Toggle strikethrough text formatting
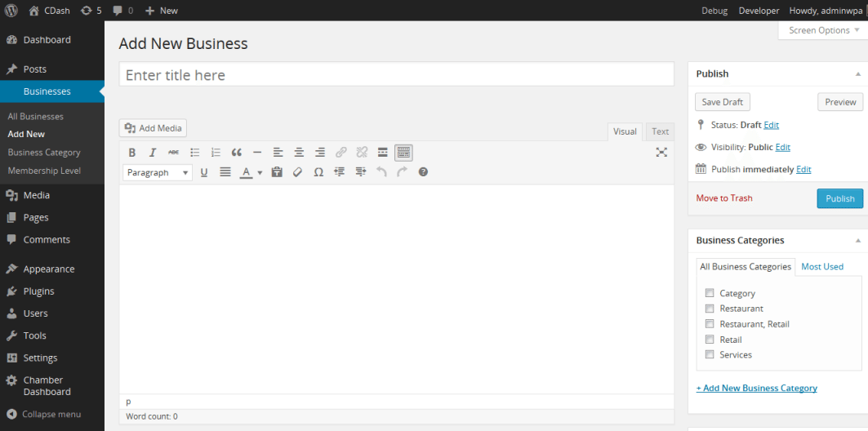This screenshot has height=431, width=868. [x=173, y=153]
